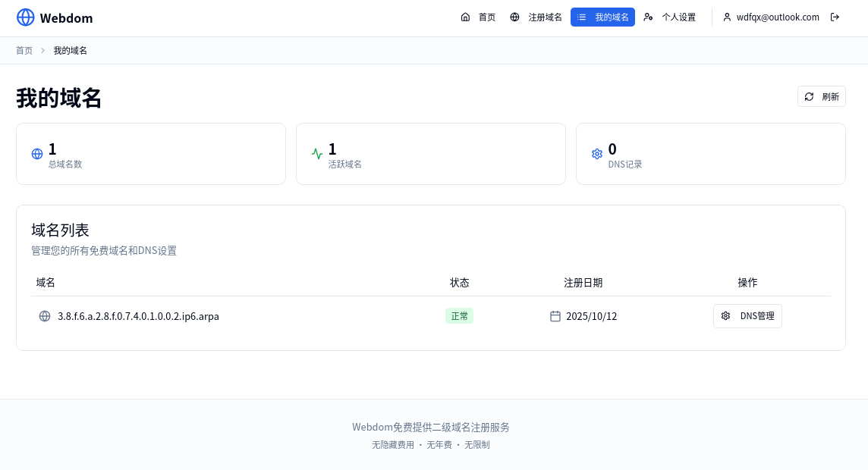Click the wdfqx@outlook.com account label

(x=778, y=17)
